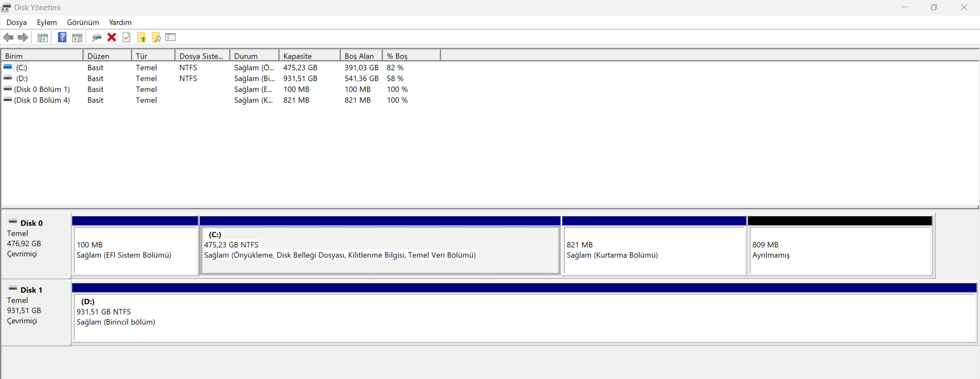Click the properties checkmark page icon
Image resolution: width=980 pixels, height=379 pixels.
click(126, 37)
